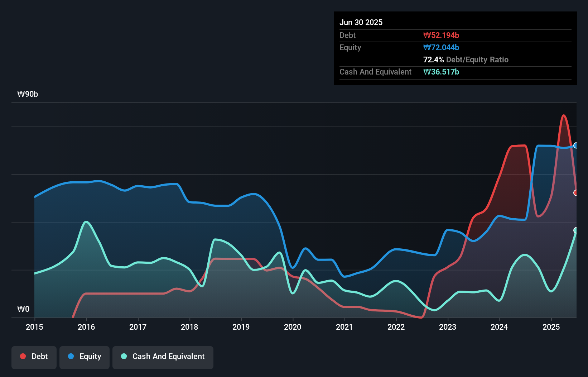Click the blue Equity legend dot
Screen dimensions: 588x377
coord(71,356)
